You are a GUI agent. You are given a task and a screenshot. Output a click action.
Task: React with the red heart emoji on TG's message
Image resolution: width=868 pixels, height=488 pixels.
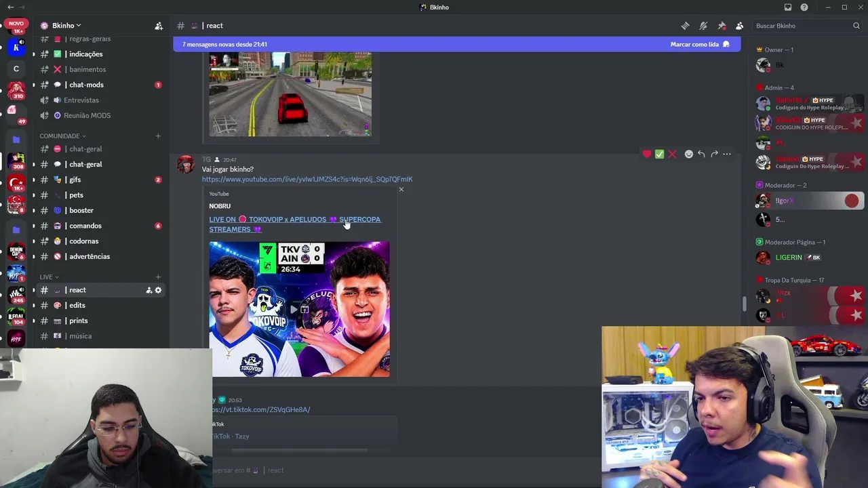pos(647,155)
